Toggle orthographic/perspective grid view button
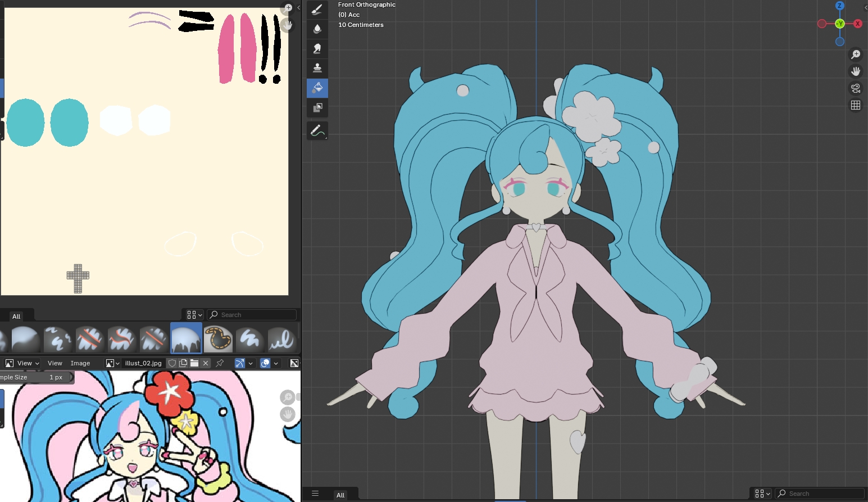The height and width of the screenshot is (502, 868). pos(856,105)
